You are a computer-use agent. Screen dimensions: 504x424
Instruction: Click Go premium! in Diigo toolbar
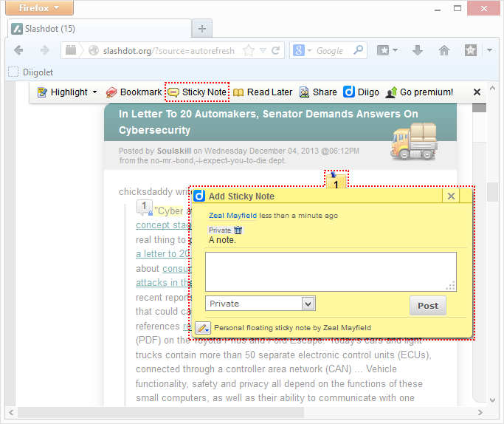[419, 92]
